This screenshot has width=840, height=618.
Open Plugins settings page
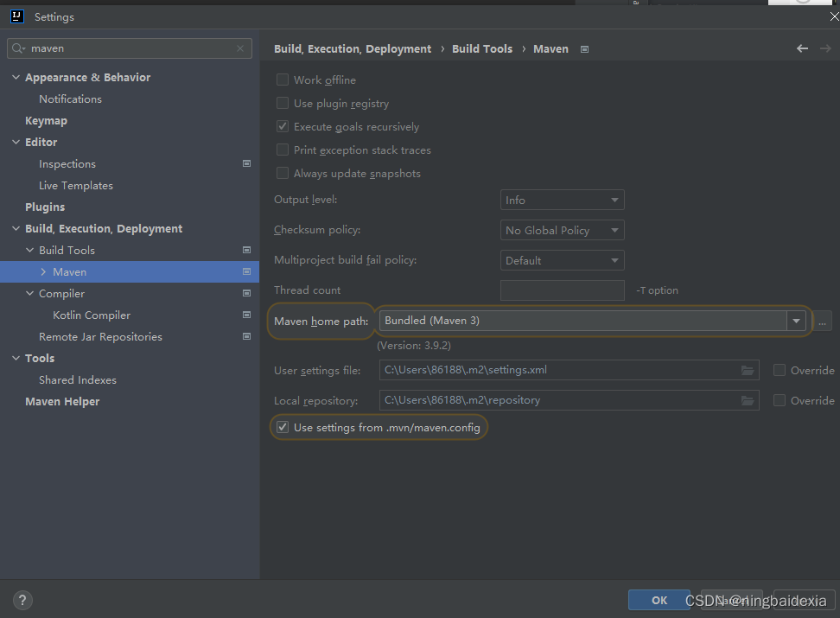45,207
